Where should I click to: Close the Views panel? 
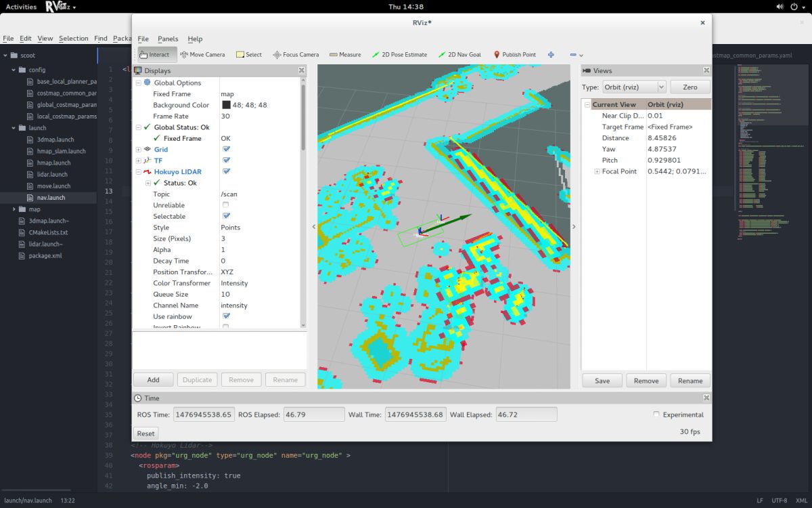[x=706, y=70]
